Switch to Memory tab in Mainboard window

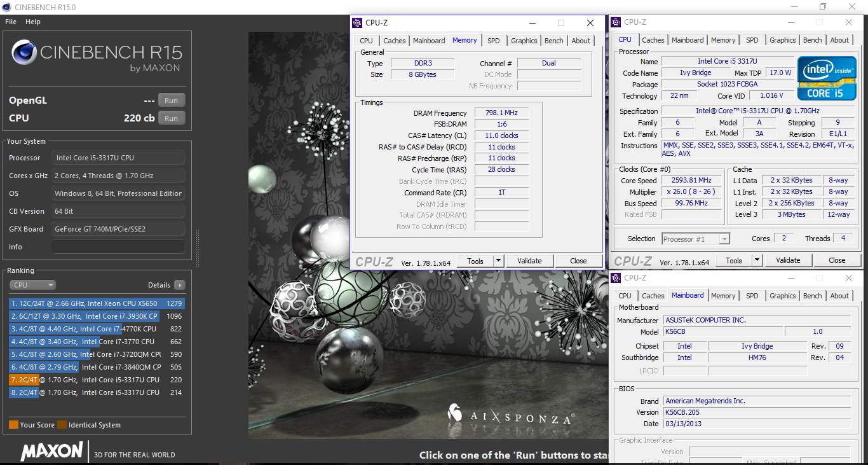point(723,296)
